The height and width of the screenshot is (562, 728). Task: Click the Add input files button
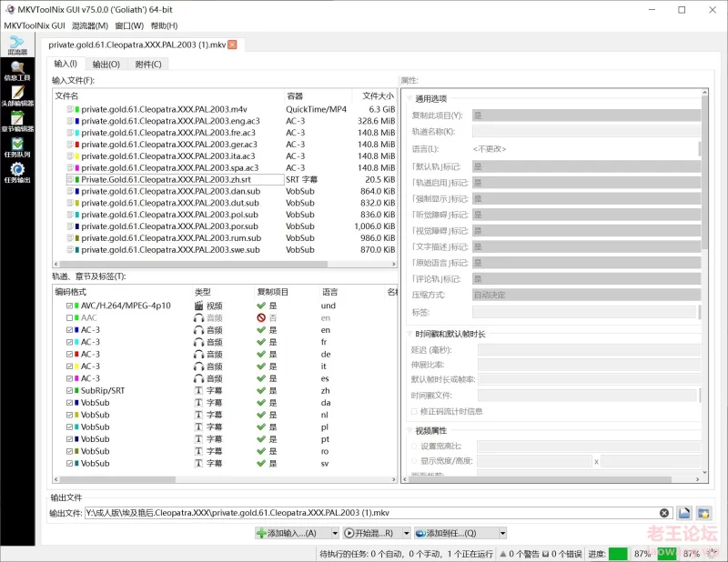pos(293,533)
